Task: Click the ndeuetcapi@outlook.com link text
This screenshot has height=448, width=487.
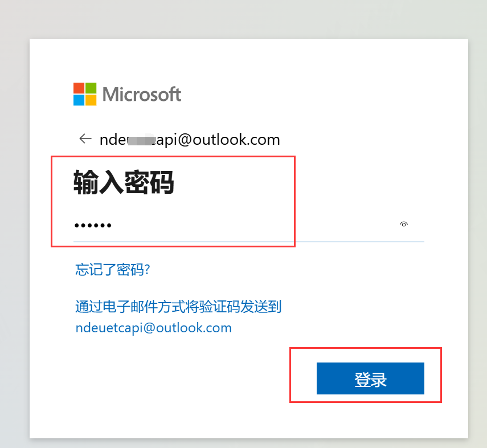Action: click(154, 328)
